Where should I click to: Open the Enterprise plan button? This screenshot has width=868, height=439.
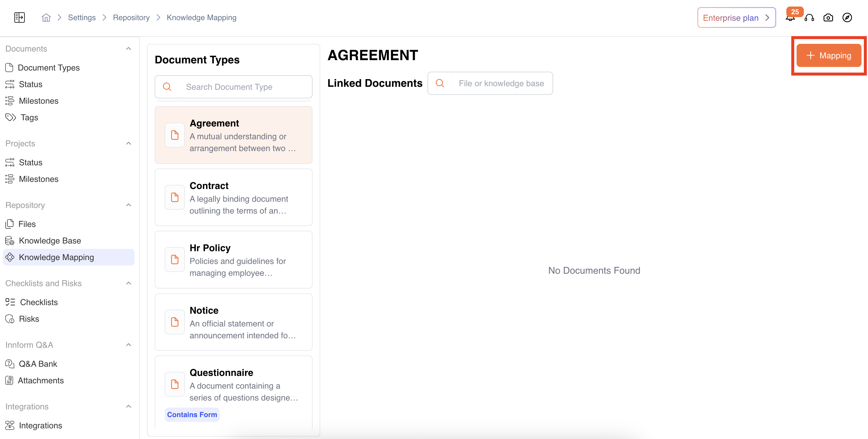(x=736, y=18)
